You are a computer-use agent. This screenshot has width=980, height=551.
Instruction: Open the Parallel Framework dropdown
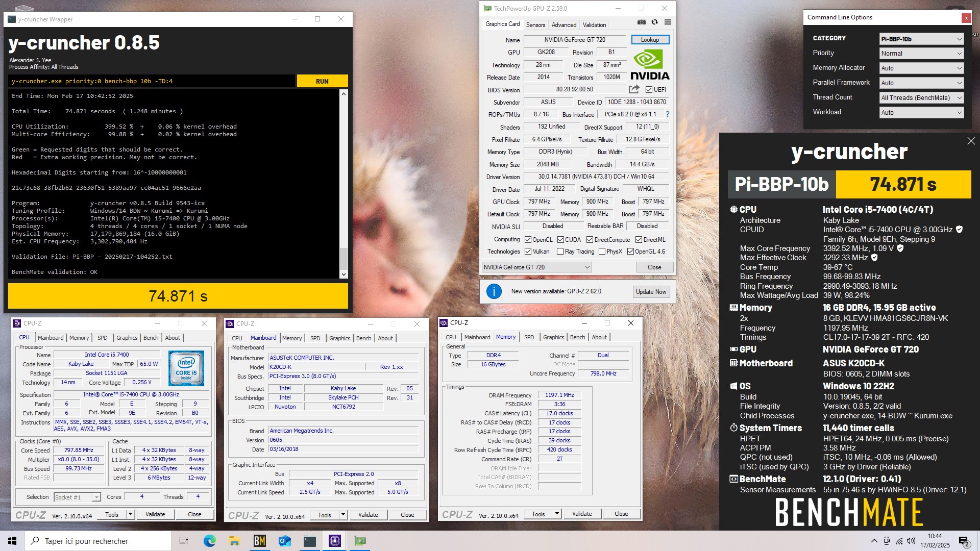[922, 83]
